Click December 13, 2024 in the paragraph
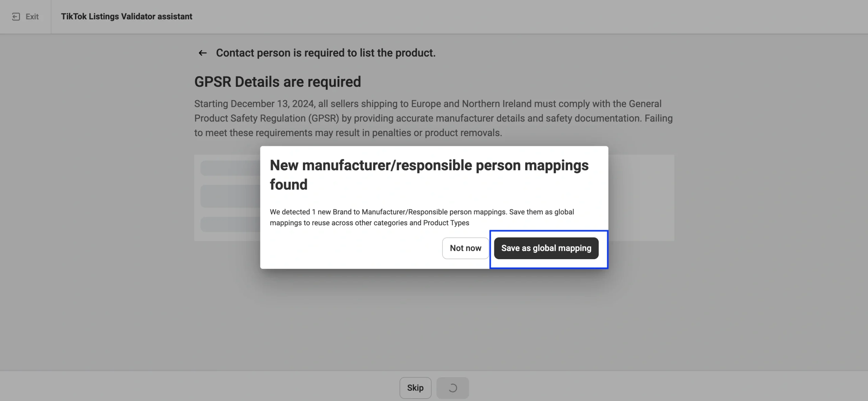 [273, 104]
